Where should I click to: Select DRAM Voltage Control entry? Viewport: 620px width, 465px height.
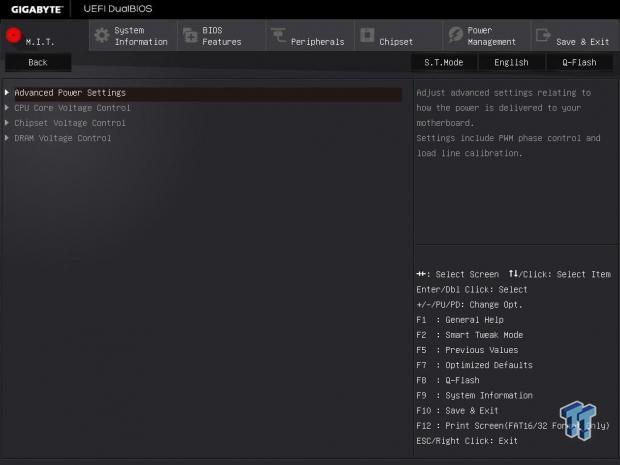click(63, 138)
